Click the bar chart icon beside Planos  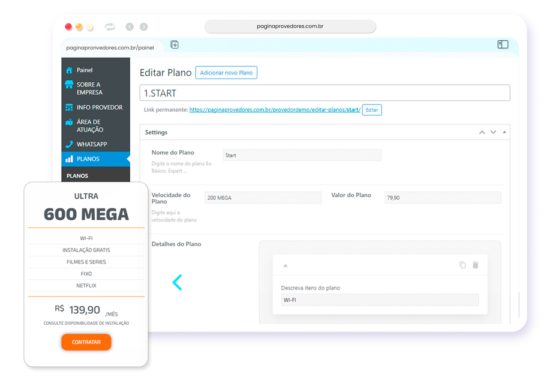69,159
